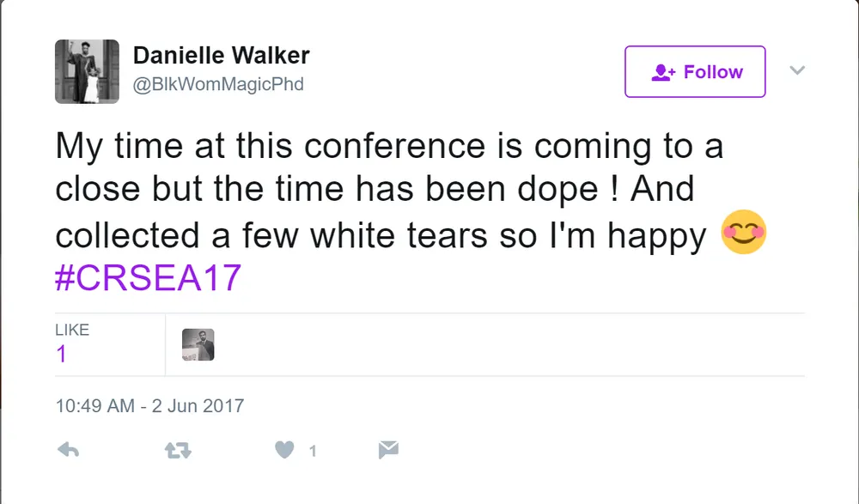Click the add-person icon inside Follow button

(663, 72)
